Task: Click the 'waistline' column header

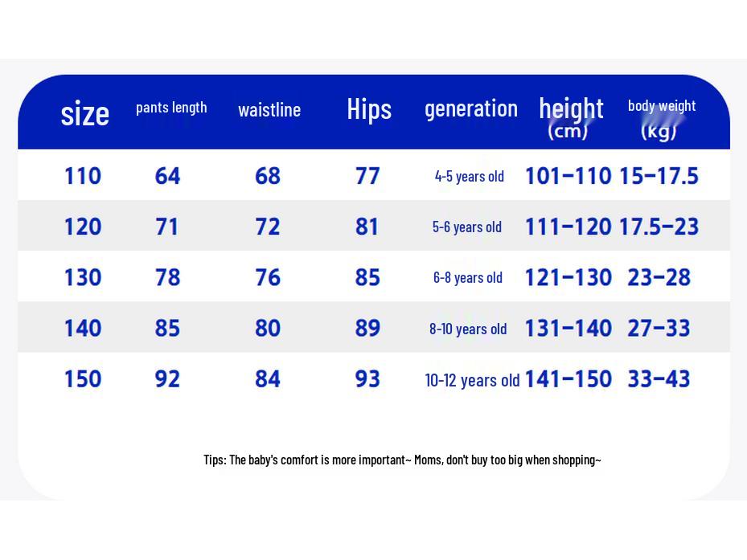Action: click(269, 110)
